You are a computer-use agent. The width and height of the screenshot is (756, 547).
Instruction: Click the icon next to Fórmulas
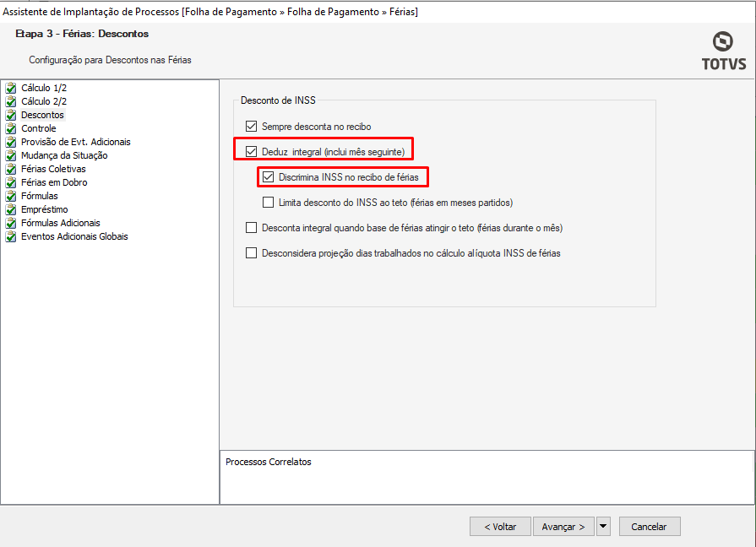coord(11,196)
